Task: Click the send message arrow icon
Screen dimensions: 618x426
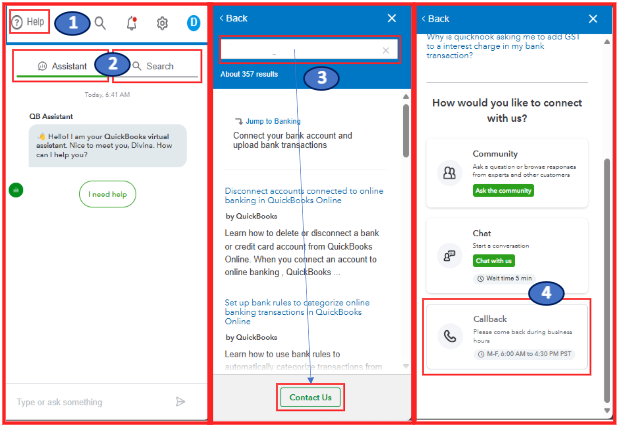Action: click(x=181, y=402)
